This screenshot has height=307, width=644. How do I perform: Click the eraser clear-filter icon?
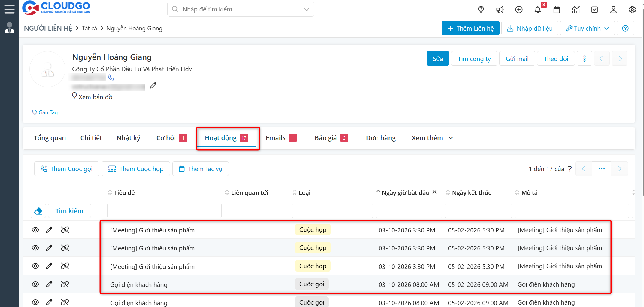point(38,211)
